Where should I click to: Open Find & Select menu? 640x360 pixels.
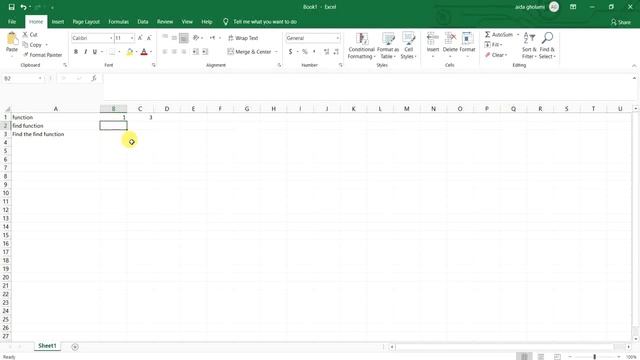click(x=547, y=46)
